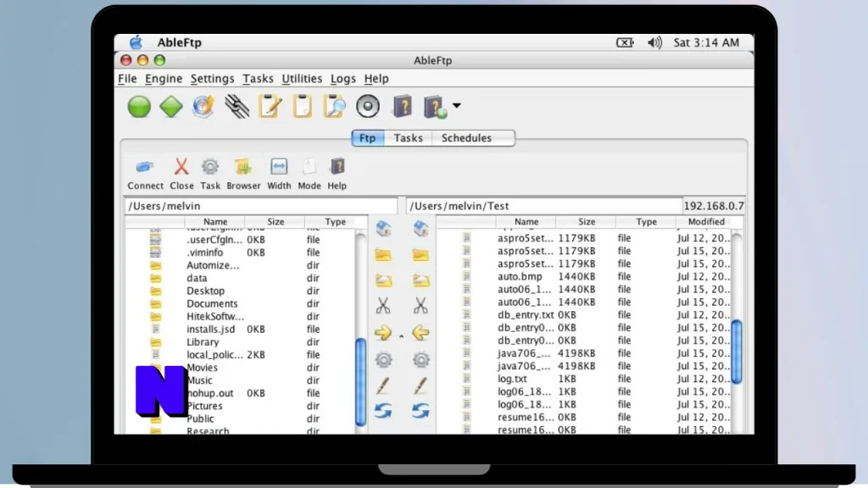This screenshot has width=868, height=488.
Task: Click the green circle start icon
Action: point(139,106)
